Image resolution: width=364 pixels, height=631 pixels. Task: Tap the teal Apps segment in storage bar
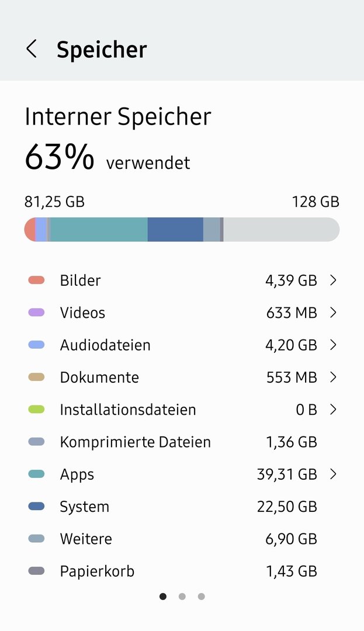pyautogui.click(x=99, y=230)
